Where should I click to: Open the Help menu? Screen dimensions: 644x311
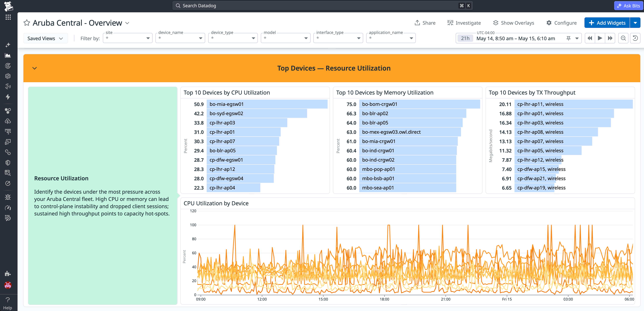[8, 303]
